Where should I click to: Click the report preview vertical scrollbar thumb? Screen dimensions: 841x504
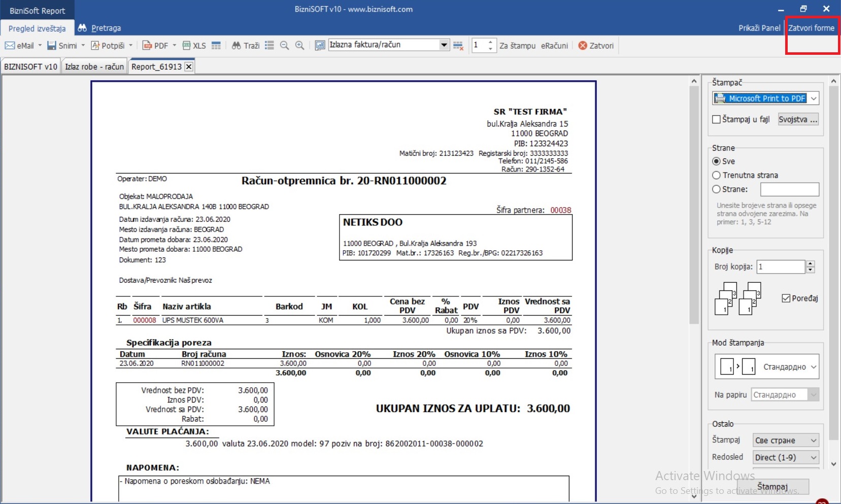[x=694, y=205]
